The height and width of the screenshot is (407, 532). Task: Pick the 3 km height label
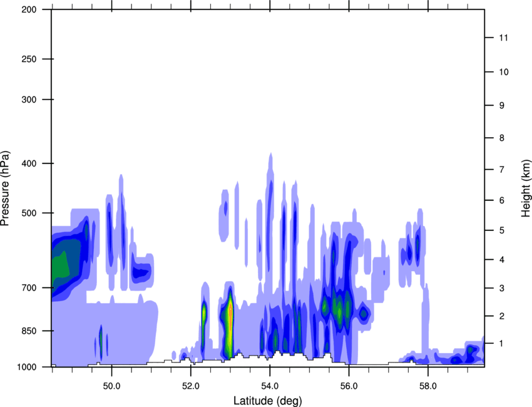[502, 288]
